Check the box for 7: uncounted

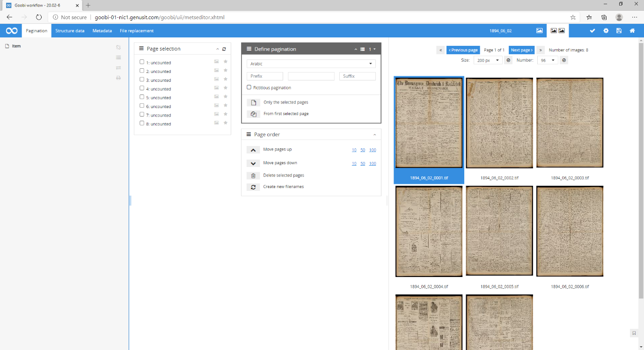pos(142,114)
